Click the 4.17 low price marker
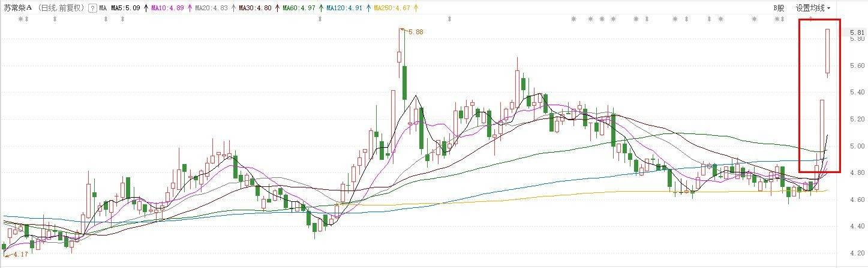Screen dimensions: 868x268 pyautogui.click(x=20, y=255)
